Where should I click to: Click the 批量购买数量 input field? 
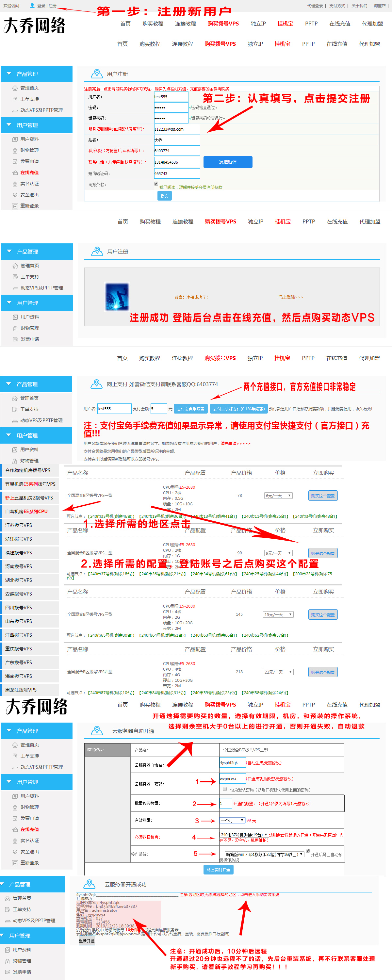click(x=226, y=804)
